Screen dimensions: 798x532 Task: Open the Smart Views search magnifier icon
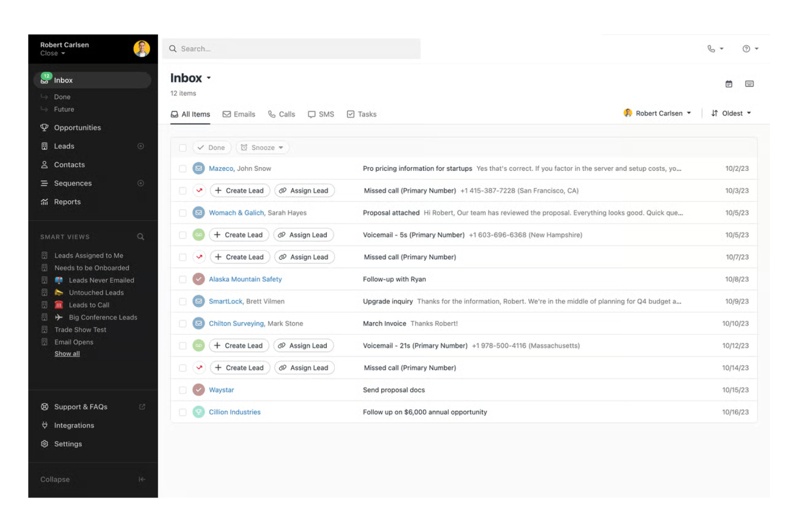point(140,237)
